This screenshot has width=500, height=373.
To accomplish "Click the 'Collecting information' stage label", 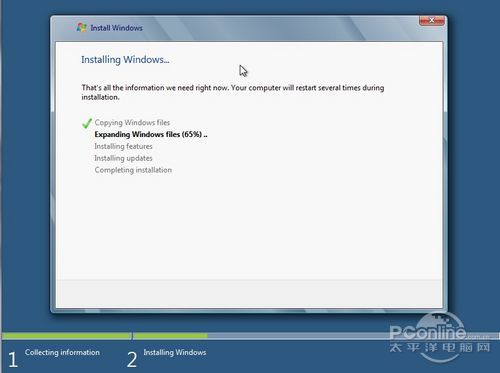I will pos(62,352).
